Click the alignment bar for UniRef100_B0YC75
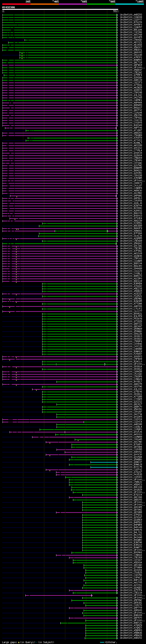The width and height of the screenshot is (146, 644). (x=104, y=467)
